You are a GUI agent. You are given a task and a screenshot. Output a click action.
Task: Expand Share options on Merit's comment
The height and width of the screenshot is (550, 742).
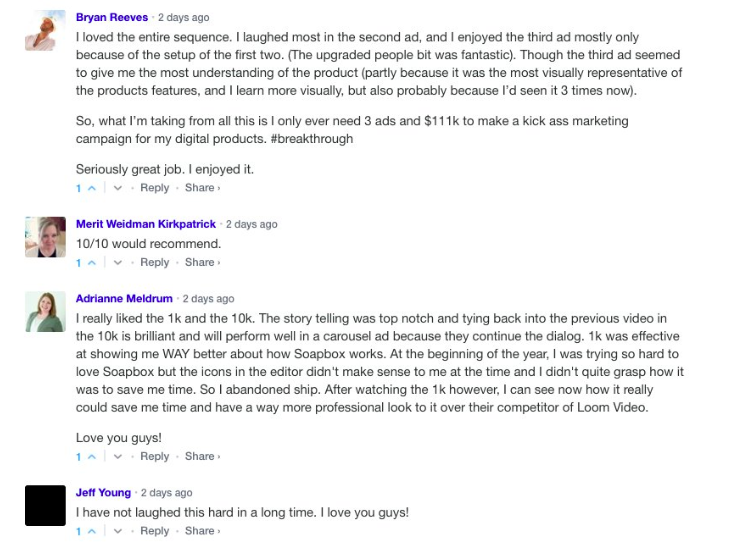pos(203,262)
